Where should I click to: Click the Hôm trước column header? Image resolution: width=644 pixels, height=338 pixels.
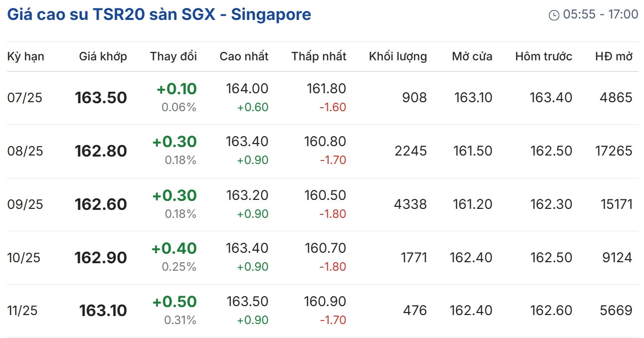[x=544, y=56]
